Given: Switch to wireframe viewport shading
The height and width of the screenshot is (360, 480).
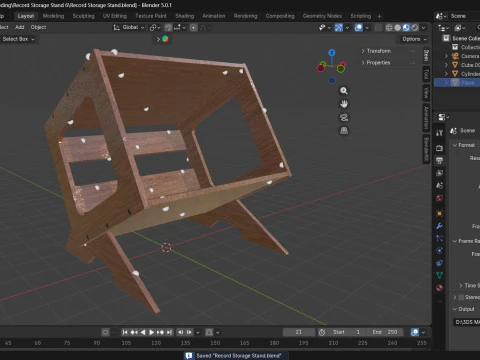Looking at the screenshot, I should 389,27.
